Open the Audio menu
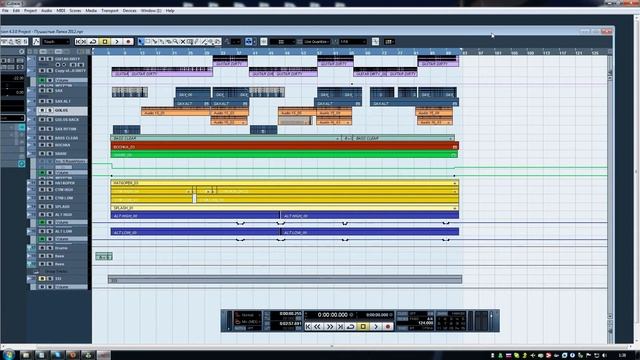640x360 pixels. pyautogui.click(x=47, y=11)
